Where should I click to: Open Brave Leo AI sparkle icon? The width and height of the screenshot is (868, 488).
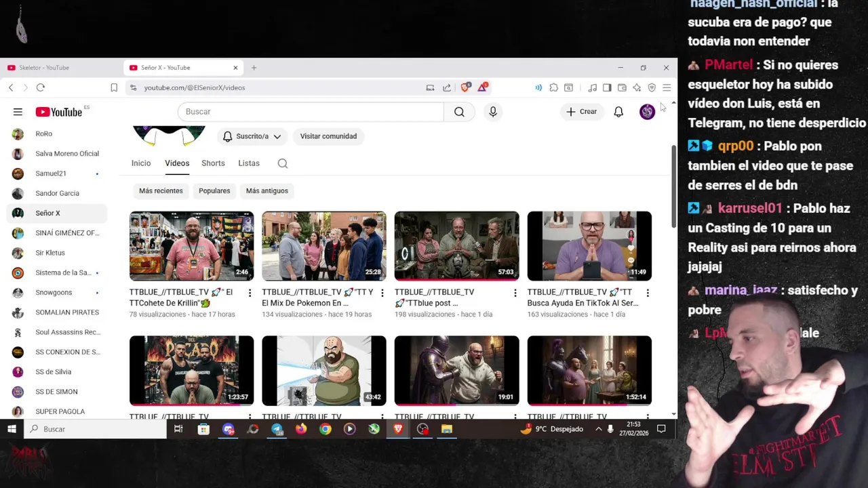pos(637,87)
